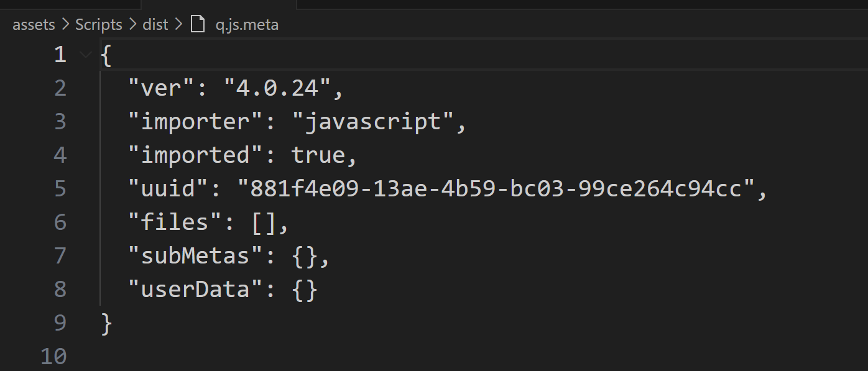
Task: Click the 'true' value after imported
Action: pyautogui.click(x=318, y=155)
